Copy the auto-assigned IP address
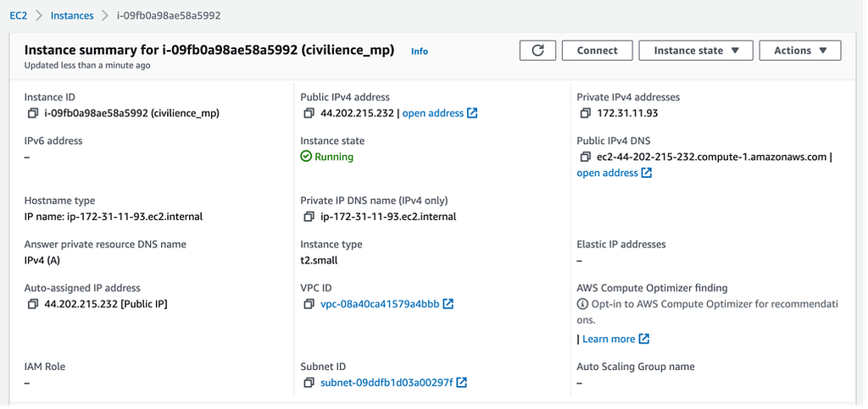 (32, 304)
